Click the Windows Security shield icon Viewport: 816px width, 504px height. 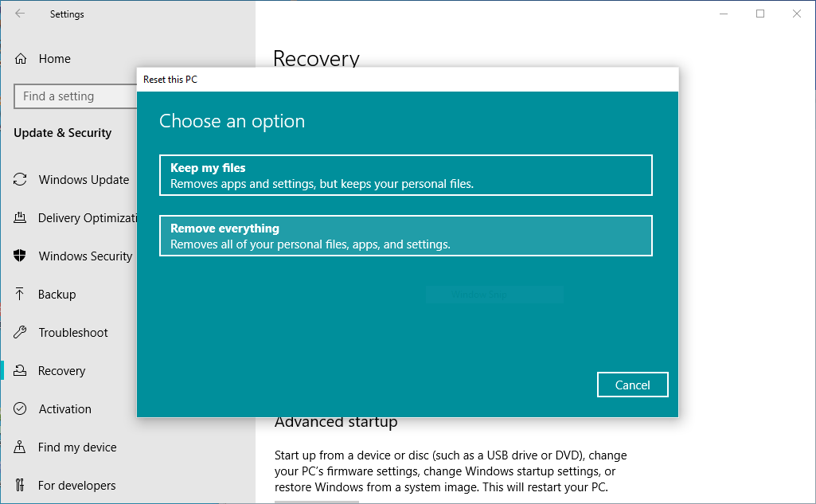[x=19, y=256]
